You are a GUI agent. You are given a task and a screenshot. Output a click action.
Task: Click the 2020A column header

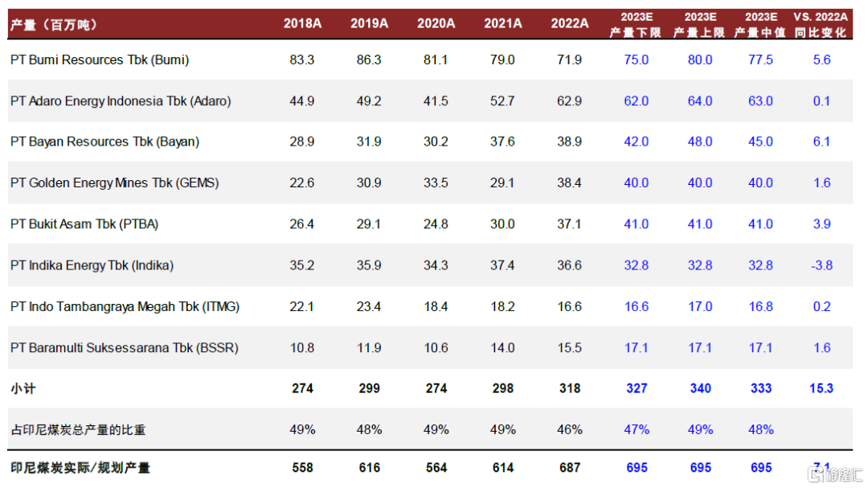pos(436,24)
